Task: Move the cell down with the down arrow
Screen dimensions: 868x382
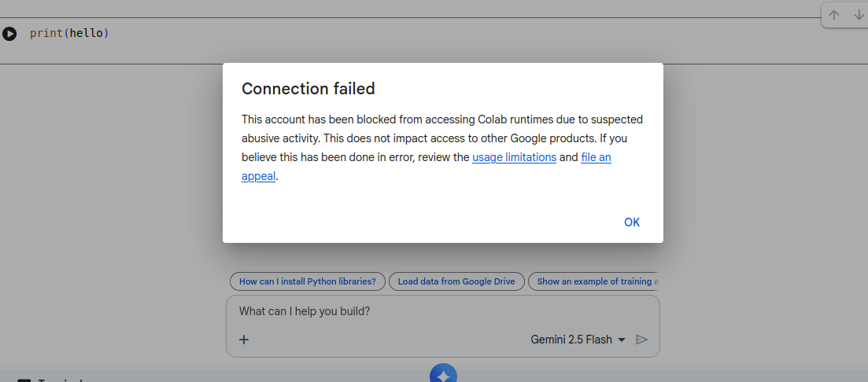Action: [858, 15]
